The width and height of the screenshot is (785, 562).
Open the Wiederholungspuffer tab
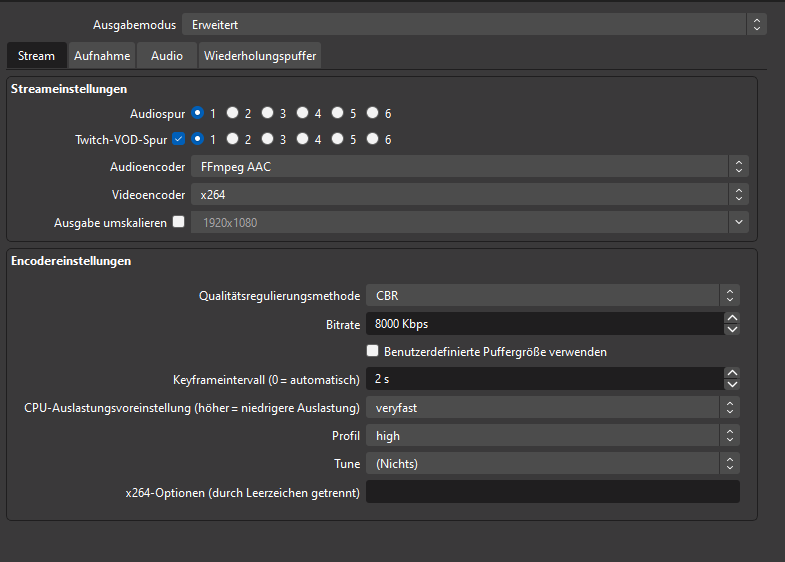[x=260, y=56]
